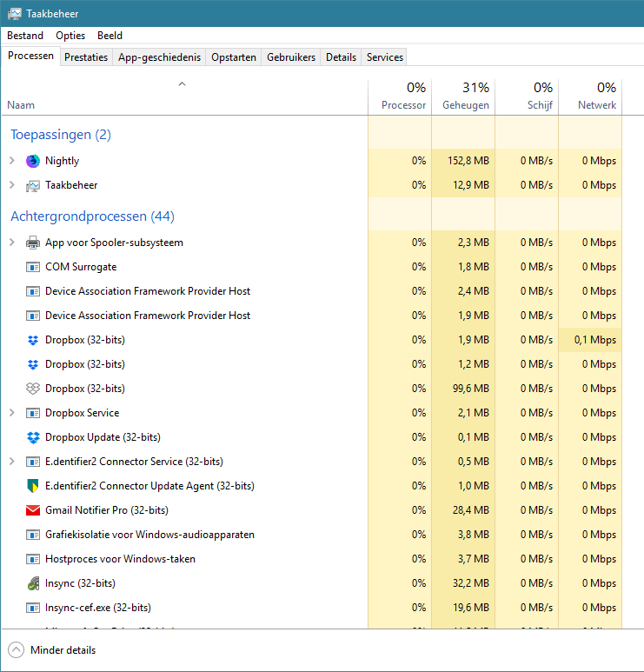Click the 152,8 MB memory value

(468, 161)
